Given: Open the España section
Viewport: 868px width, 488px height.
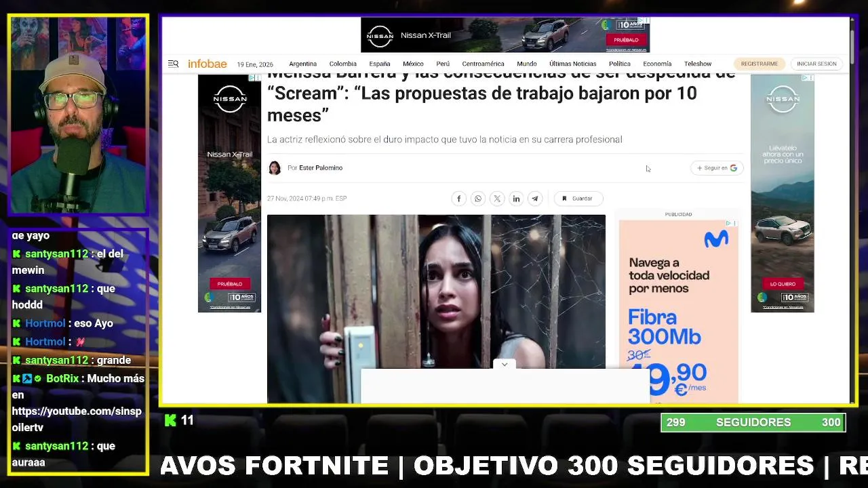Looking at the screenshot, I should [380, 64].
